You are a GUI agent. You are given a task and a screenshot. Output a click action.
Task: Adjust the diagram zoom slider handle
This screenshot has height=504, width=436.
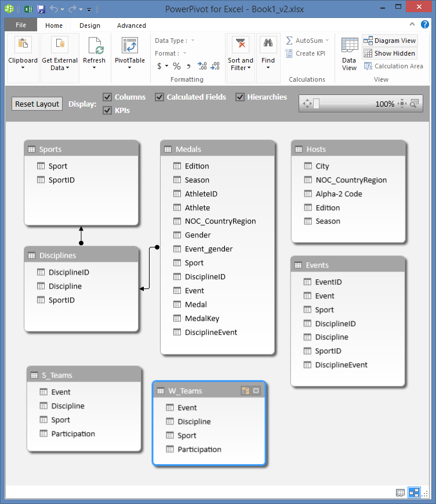[317, 104]
